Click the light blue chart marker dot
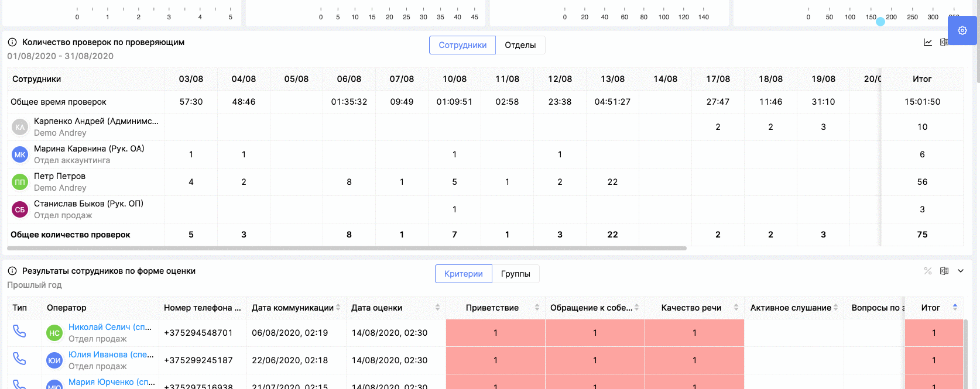Viewport: 980px width, 389px height. pyautogui.click(x=880, y=22)
